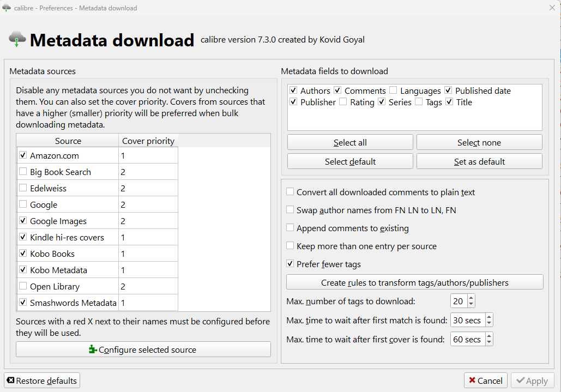Image resolution: width=561 pixels, height=392 pixels.
Task: Click Configure selected source button
Action: tap(143, 349)
